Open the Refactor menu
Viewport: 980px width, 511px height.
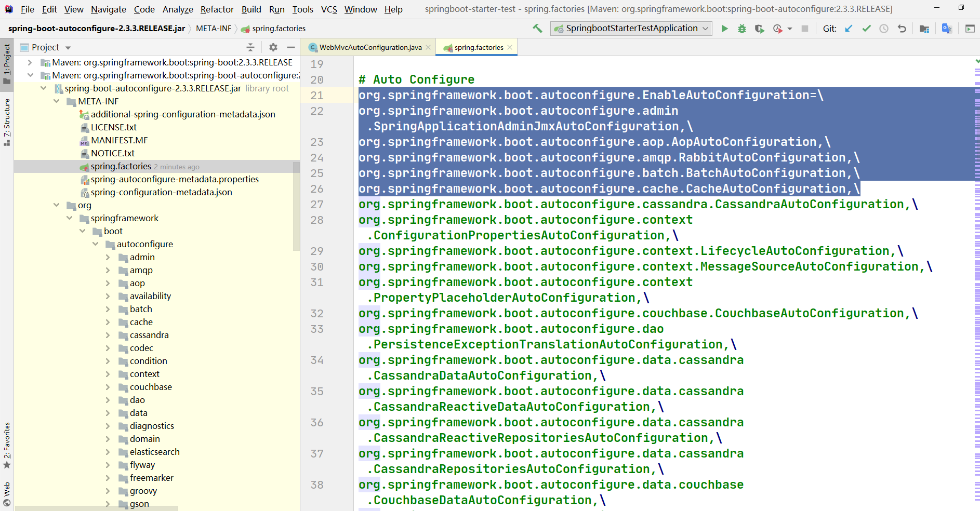click(217, 9)
